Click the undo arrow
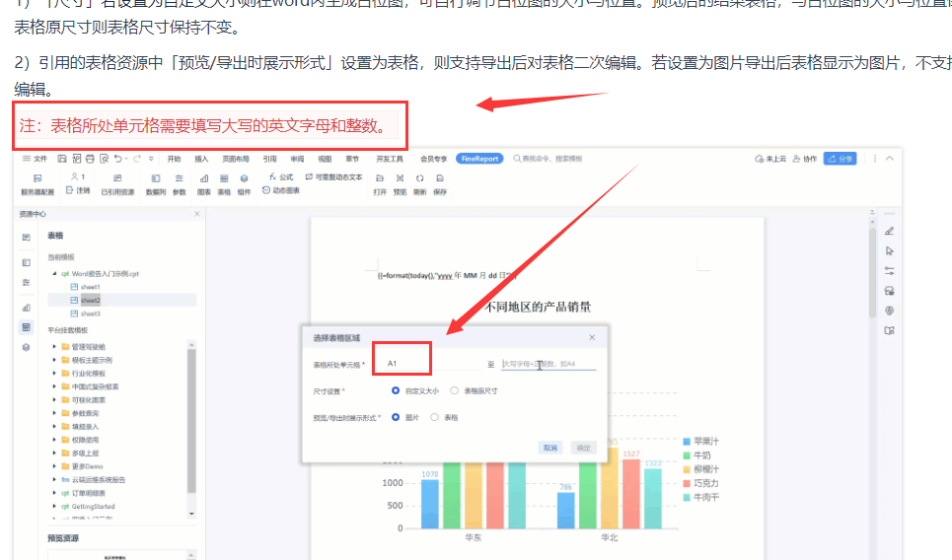The width and height of the screenshot is (952, 560). [118, 159]
